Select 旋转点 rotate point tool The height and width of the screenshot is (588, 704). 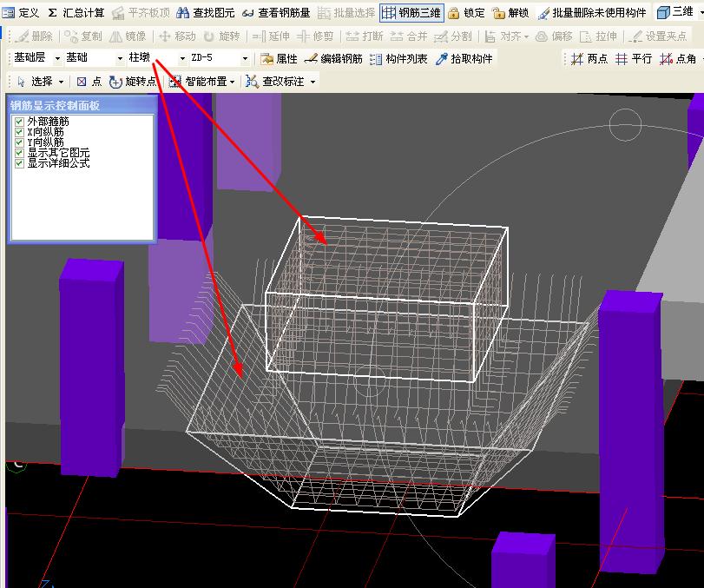133,82
